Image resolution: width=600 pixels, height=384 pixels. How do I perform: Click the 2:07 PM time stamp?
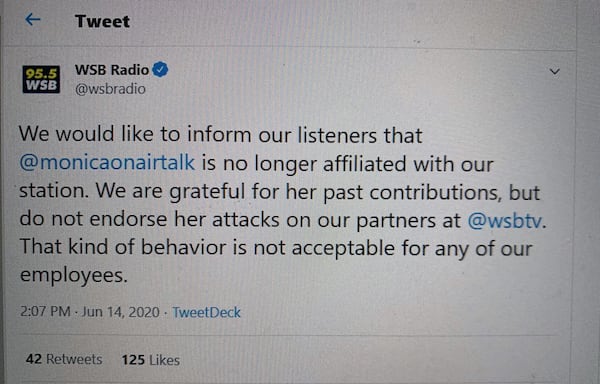(x=45, y=311)
